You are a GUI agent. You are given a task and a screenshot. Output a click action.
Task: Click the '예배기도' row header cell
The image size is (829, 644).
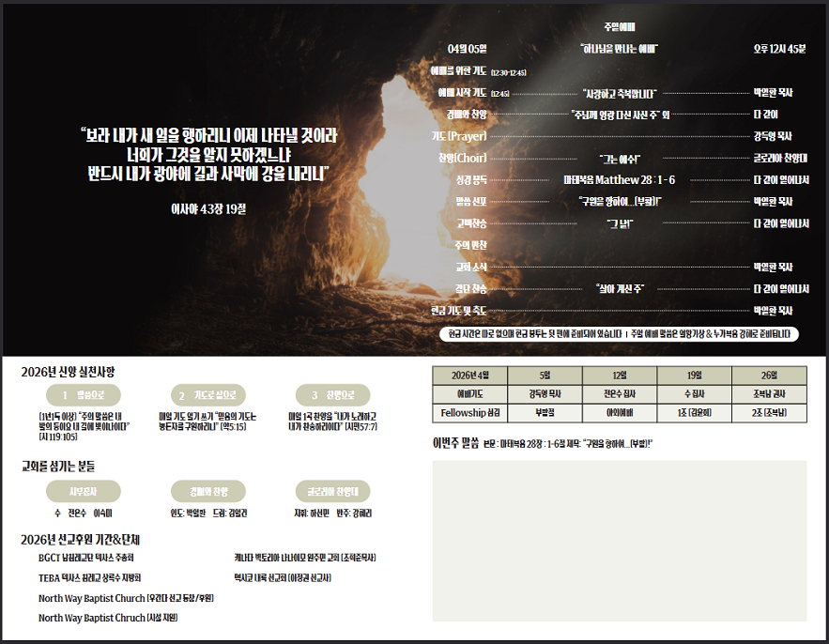pos(470,394)
